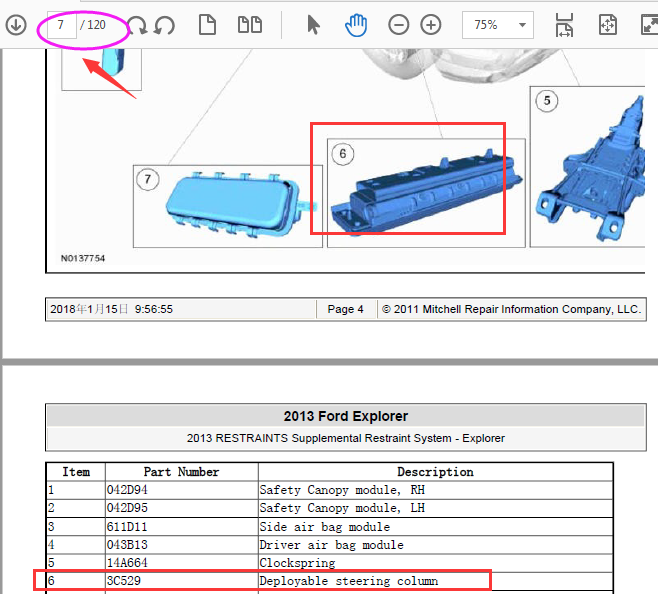This screenshot has height=594, width=658.
Task: Click part number 042D95
Action: pyautogui.click(x=127, y=508)
